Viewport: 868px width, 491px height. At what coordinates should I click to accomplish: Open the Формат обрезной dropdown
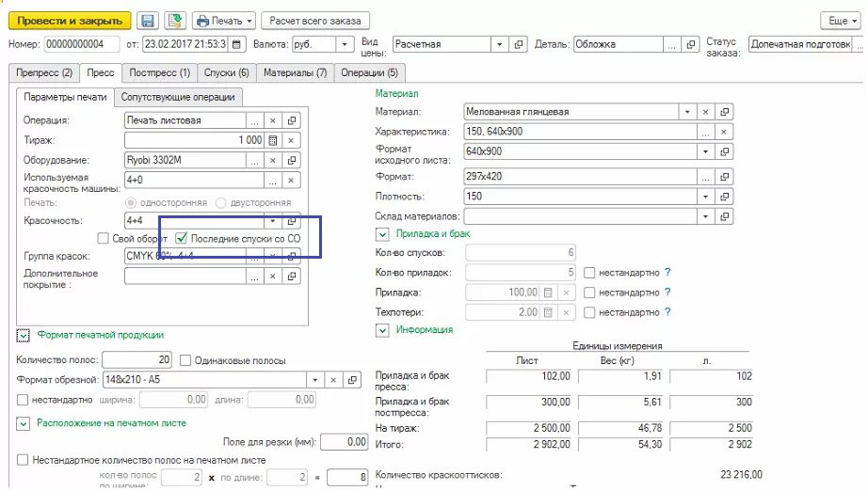(314, 380)
